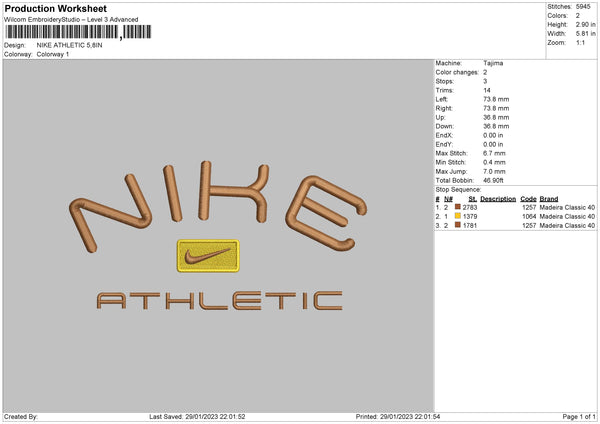Screen dimensions: 600x424
Task: Click the 'St.' column header
Action: coord(473,199)
